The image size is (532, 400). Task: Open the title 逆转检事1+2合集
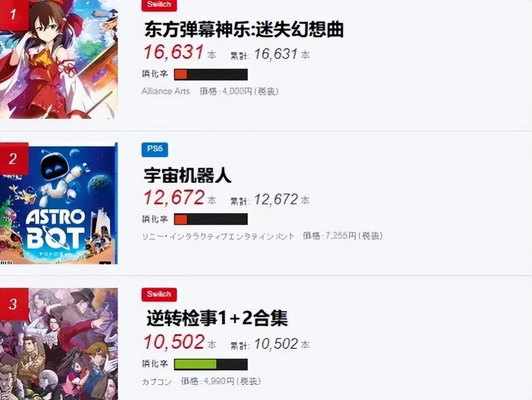[x=217, y=318]
